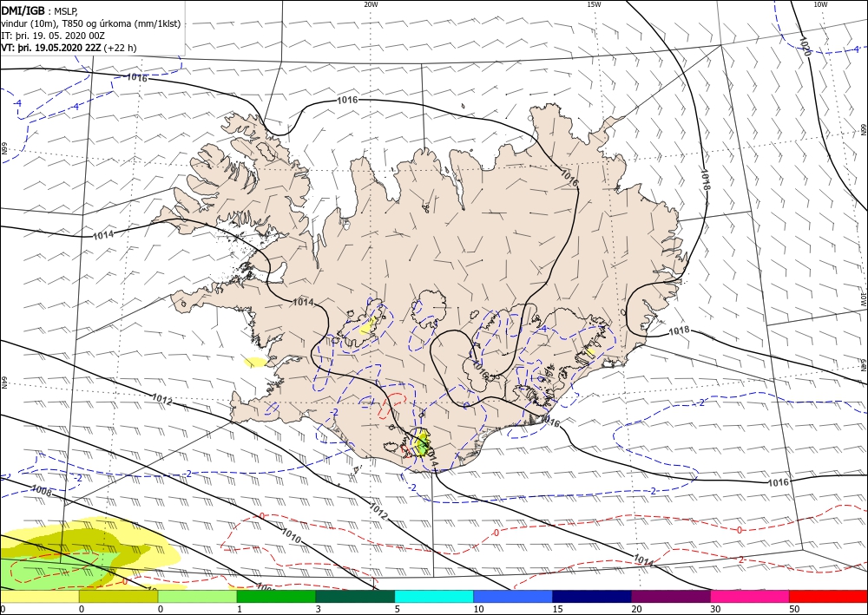This screenshot has height=615, width=868.
Task: Click the "1008" isobar label
Action: (x=42, y=490)
